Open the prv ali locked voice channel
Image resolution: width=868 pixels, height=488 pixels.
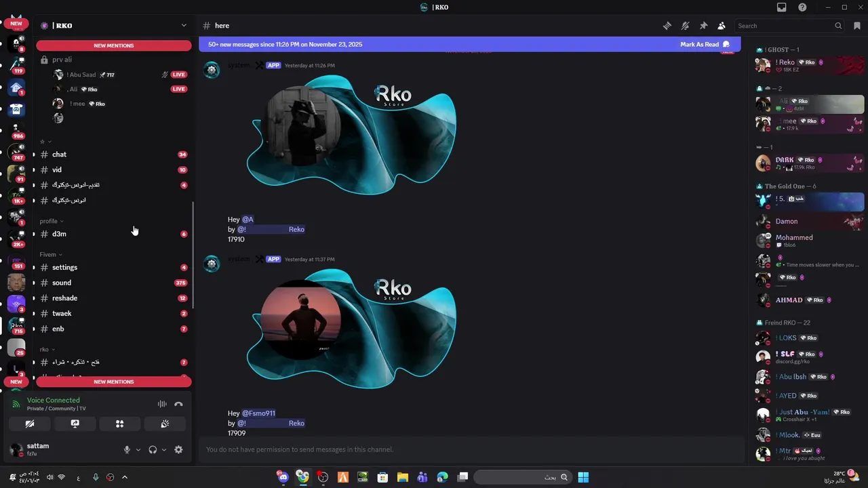tap(114, 60)
